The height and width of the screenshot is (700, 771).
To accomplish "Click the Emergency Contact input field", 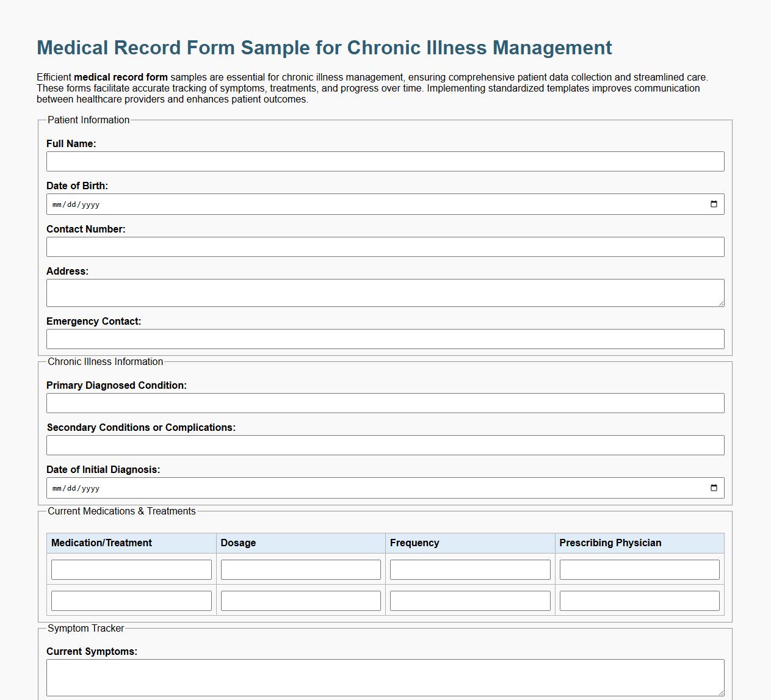I will pos(385,339).
